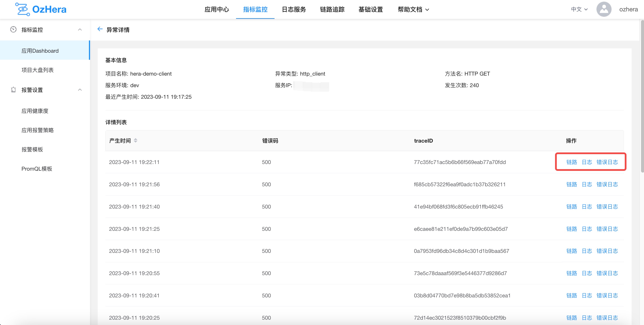Open the 应用中心 tab
Viewport: 644px width, 325px height.
click(x=217, y=9)
